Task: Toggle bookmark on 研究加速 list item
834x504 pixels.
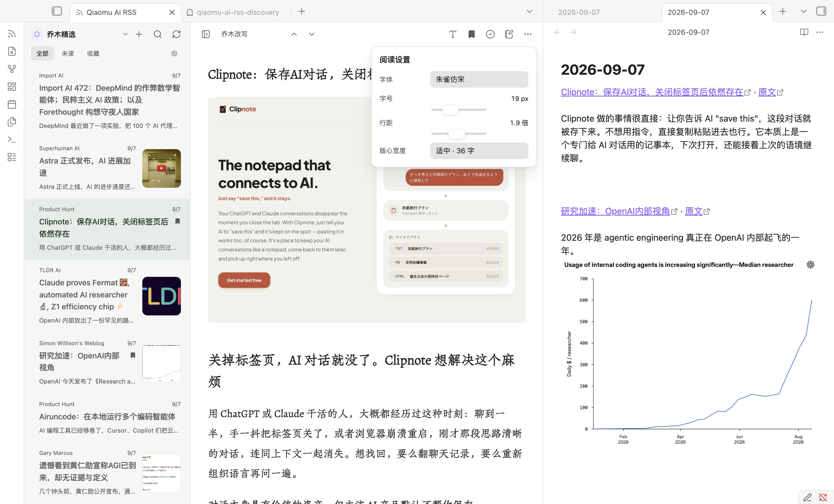Action: click(133, 355)
